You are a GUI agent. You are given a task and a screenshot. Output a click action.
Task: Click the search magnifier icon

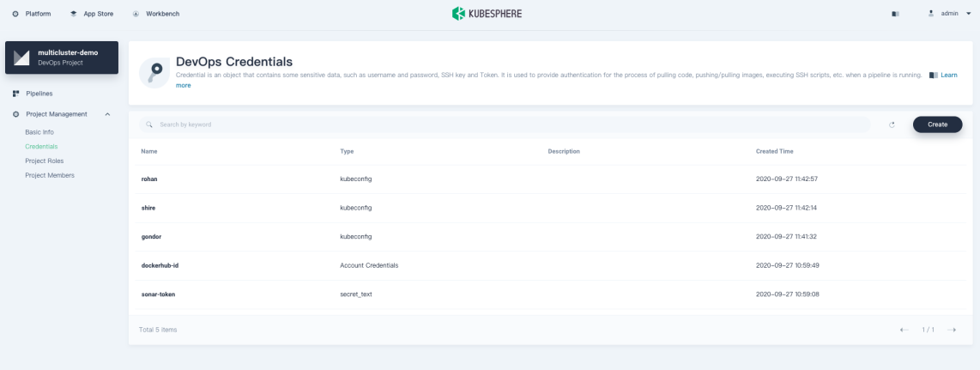149,124
